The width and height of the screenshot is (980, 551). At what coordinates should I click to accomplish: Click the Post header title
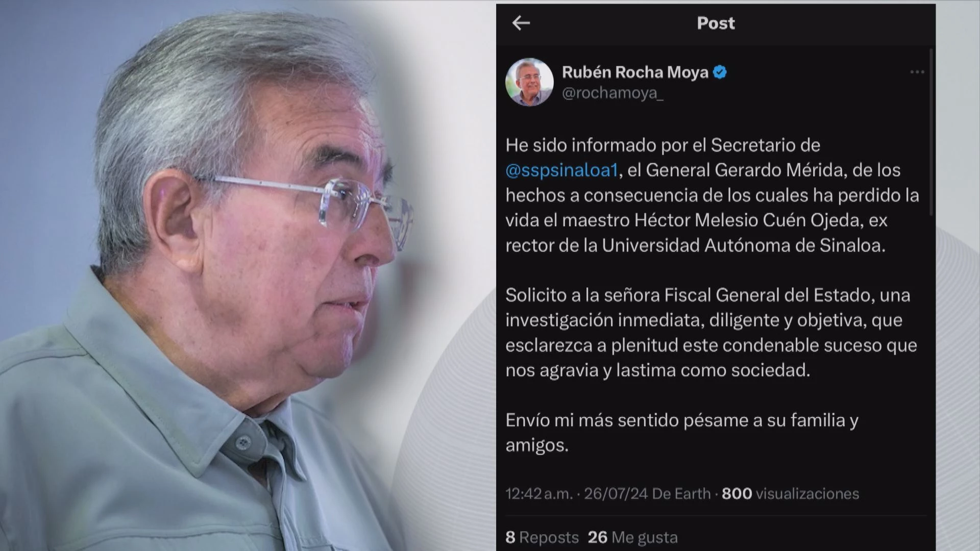point(716,23)
